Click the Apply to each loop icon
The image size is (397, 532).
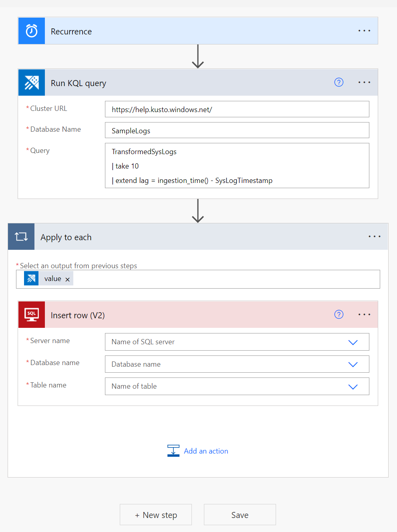(21, 236)
